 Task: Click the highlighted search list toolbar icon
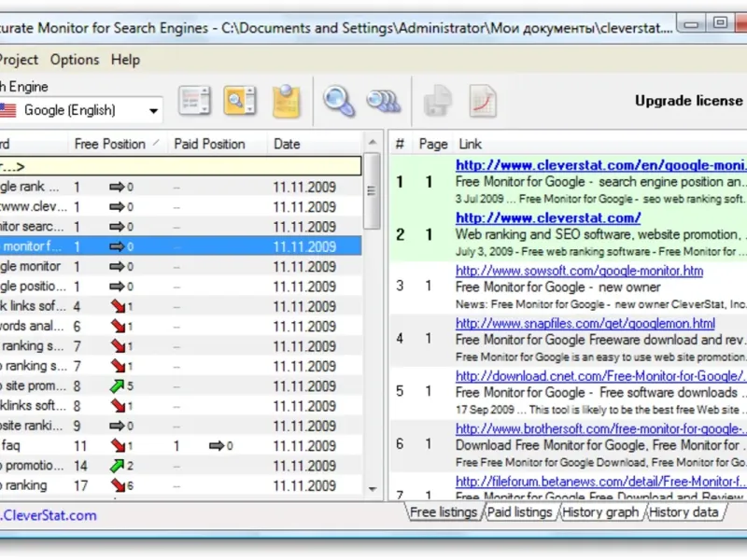click(x=240, y=101)
